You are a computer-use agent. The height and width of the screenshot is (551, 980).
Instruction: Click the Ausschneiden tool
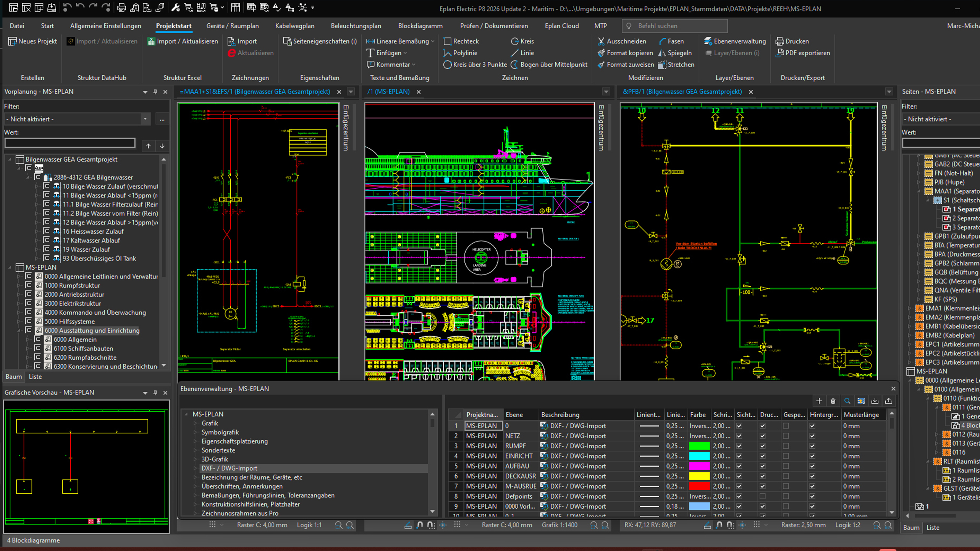(x=622, y=41)
